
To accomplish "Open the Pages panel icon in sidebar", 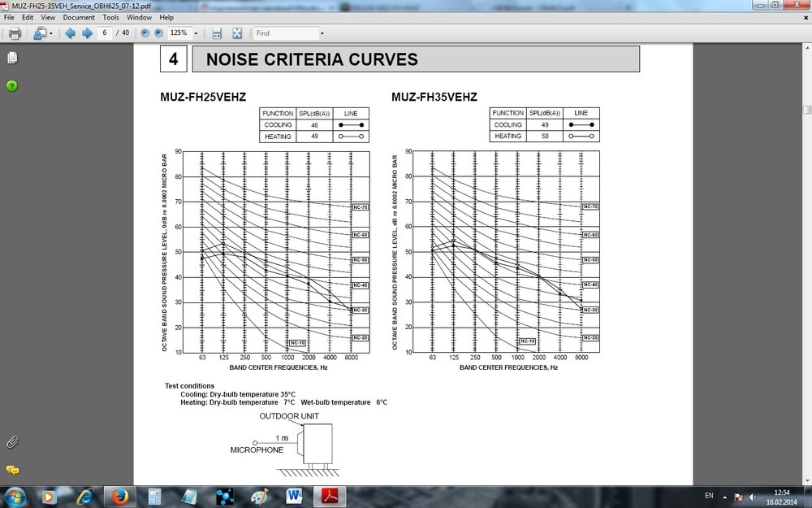I will pyautogui.click(x=12, y=58).
